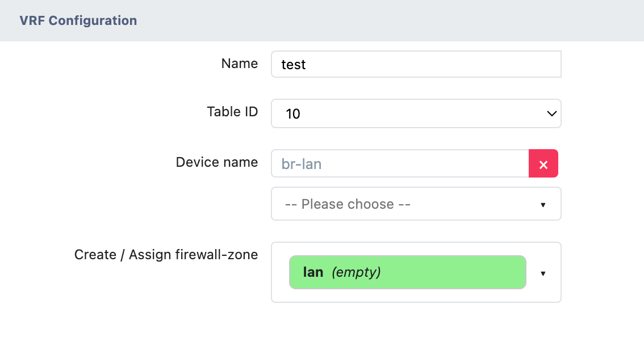Screen dimensions: 644x346
Task: Click the Table ID label
Action: (232, 112)
